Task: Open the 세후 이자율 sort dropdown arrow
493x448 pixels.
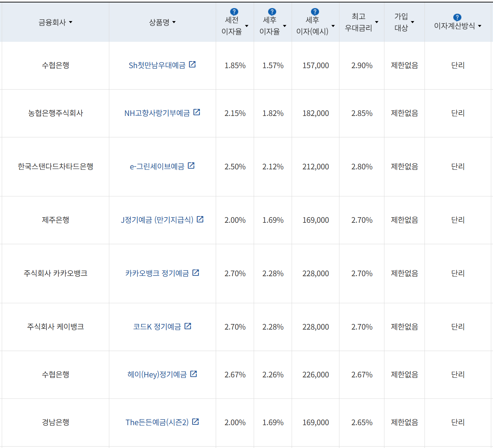Action: click(x=285, y=26)
